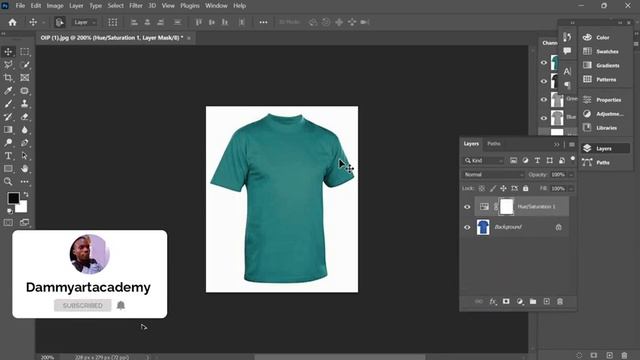This screenshot has height=360, width=640.
Task: Create a new layer plus icon
Action: [547, 302]
